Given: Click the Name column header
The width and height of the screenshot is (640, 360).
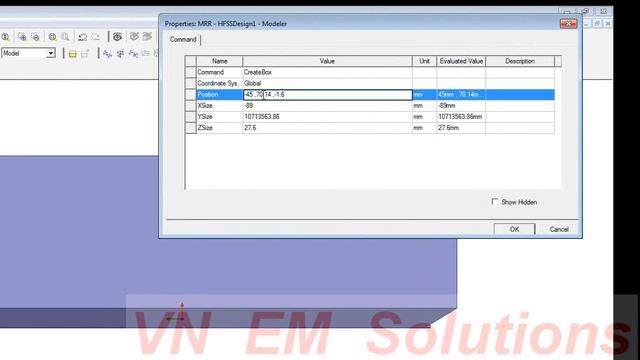Looking at the screenshot, I should point(220,61).
